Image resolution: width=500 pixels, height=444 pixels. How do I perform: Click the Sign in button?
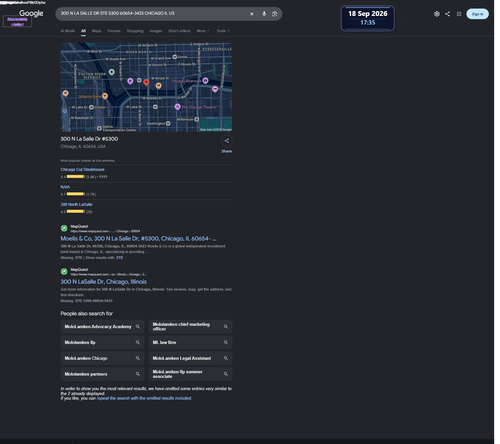tap(477, 14)
